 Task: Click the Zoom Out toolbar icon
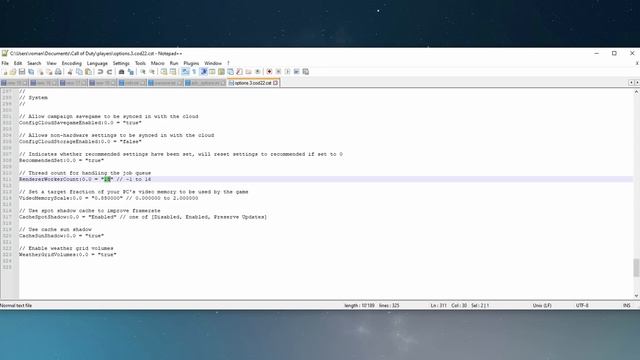pyautogui.click(x=152, y=72)
